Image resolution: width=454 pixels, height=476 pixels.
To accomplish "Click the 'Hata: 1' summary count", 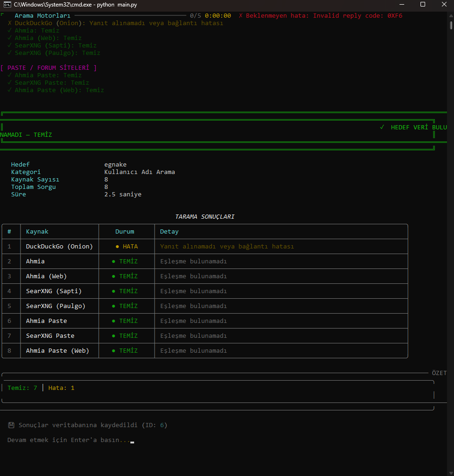I will tap(61, 388).
